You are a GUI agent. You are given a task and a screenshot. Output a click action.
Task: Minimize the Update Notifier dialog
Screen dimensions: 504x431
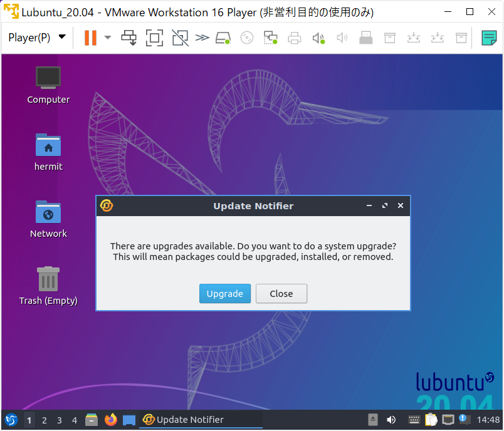(369, 205)
